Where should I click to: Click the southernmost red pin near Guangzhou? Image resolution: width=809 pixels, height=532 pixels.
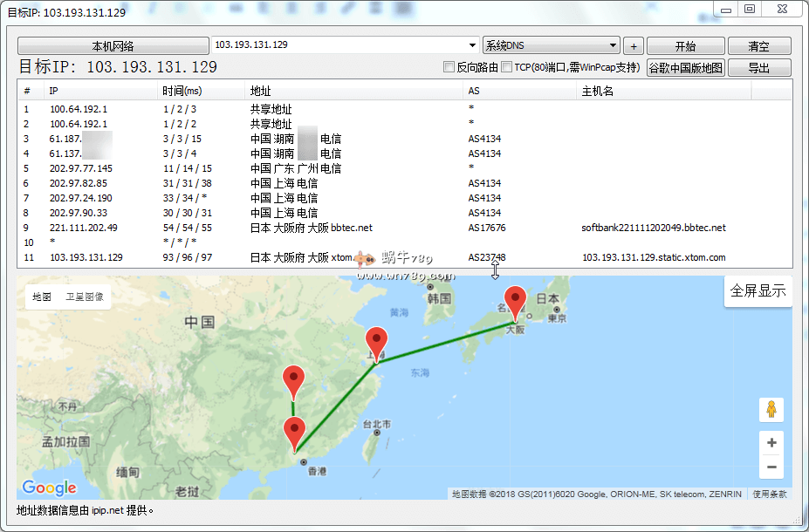(295, 433)
